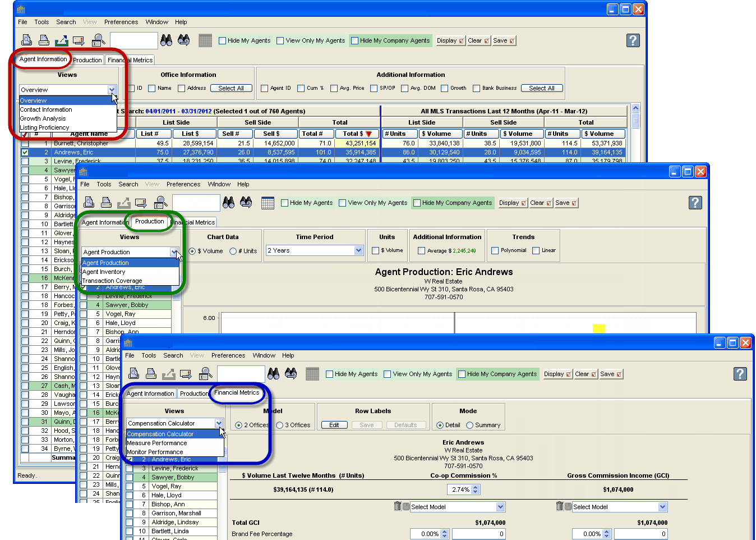Click binoculars find-next icon in Agent Information window
Viewport: 756px width, 540px height.
[x=183, y=40]
